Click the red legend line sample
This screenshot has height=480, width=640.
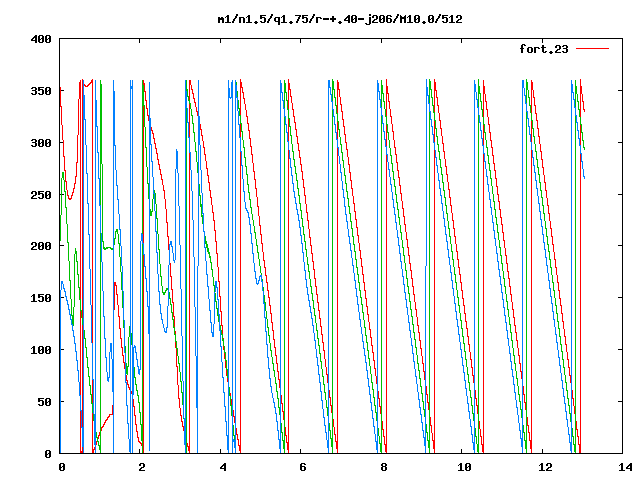point(592,49)
